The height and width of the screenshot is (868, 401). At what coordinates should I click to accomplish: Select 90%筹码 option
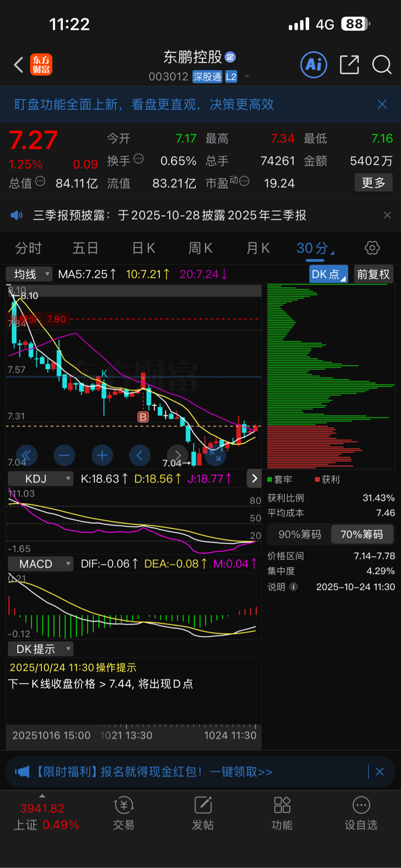pos(300,534)
